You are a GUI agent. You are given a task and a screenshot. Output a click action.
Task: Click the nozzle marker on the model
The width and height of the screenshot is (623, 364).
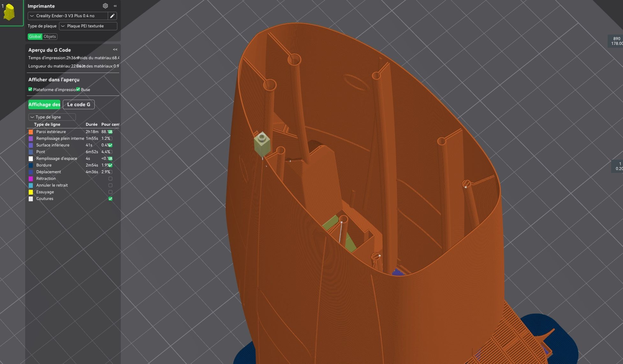pos(262,145)
